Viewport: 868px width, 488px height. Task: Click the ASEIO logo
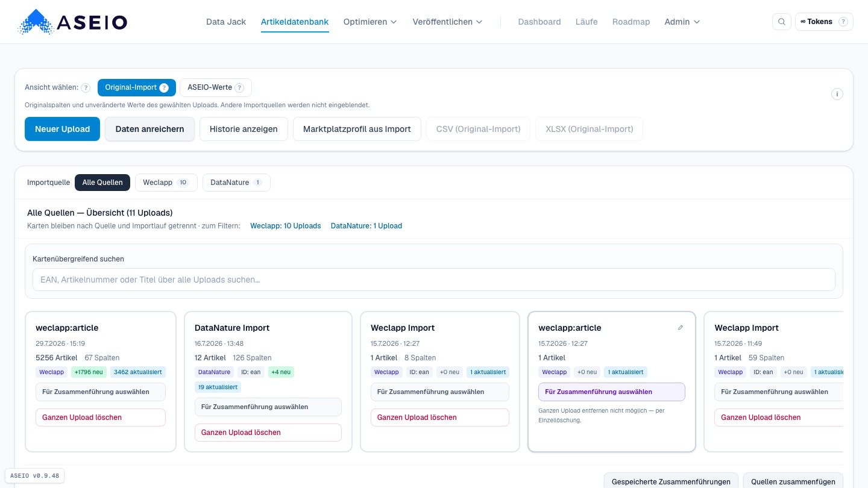click(73, 22)
